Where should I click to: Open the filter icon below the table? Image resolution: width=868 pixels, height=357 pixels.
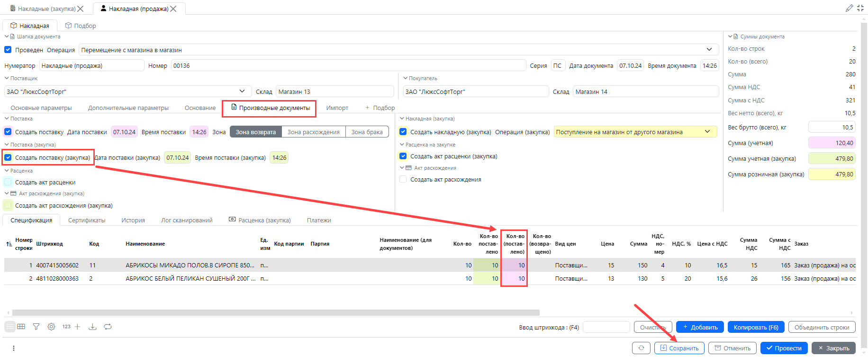(x=36, y=327)
